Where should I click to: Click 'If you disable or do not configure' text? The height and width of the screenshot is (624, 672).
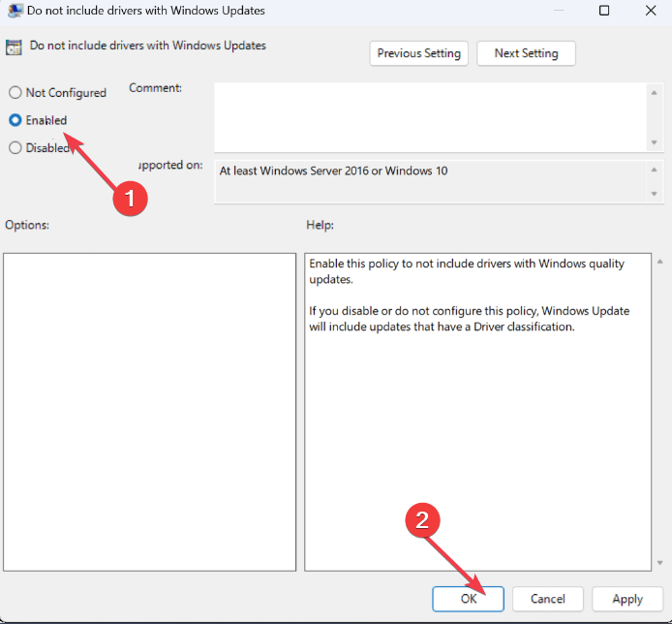point(470,319)
